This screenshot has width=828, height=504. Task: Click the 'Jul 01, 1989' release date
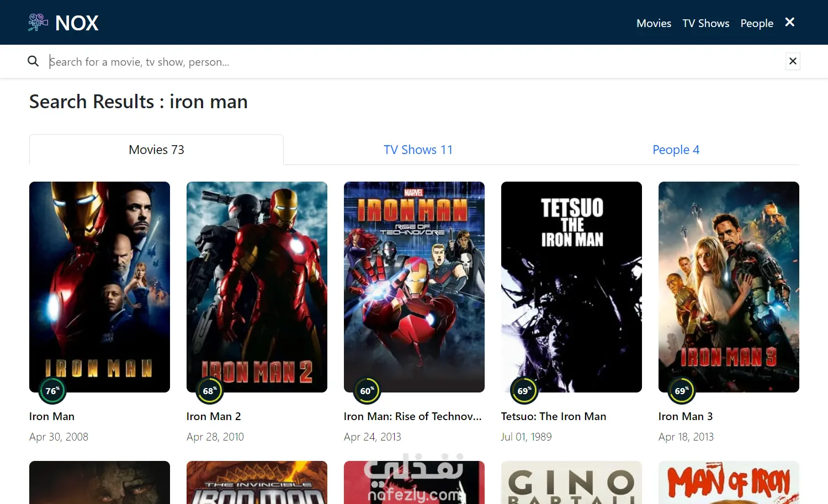tap(527, 437)
